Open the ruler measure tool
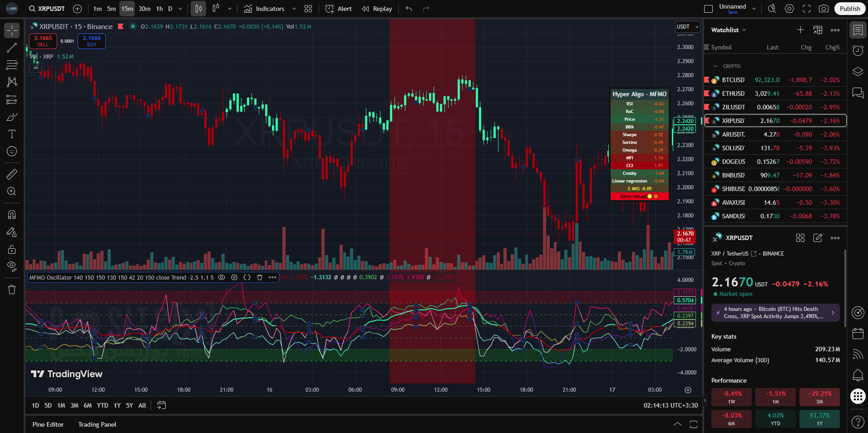 click(x=12, y=174)
